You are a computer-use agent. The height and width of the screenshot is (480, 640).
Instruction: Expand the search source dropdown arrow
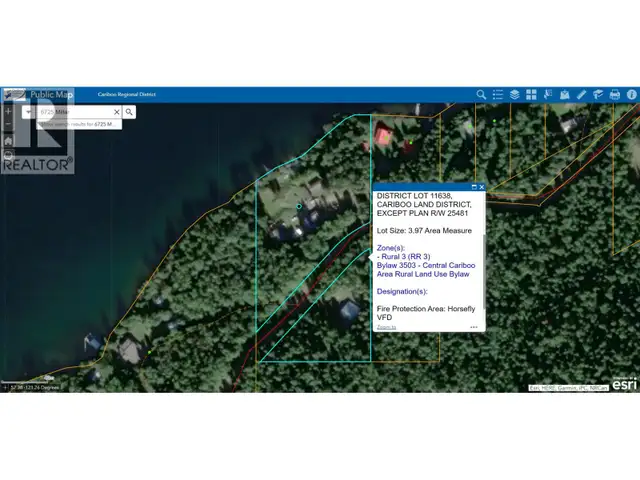point(29,111)
